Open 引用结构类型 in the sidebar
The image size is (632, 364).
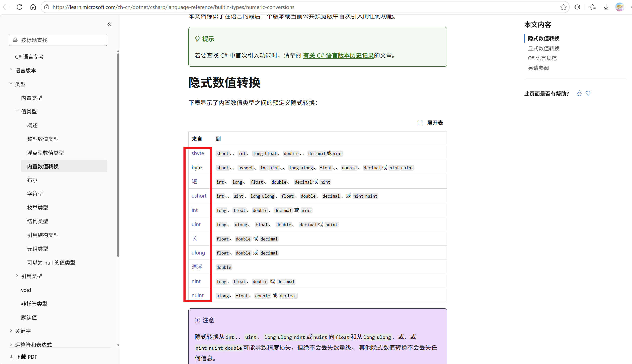[43, 235]
